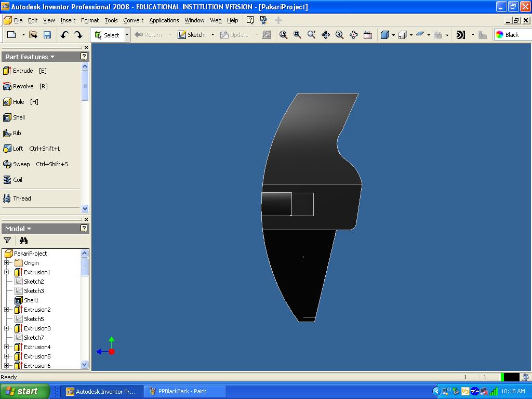
Task: Open the Part Features panel dropdown
Action: 30,57
